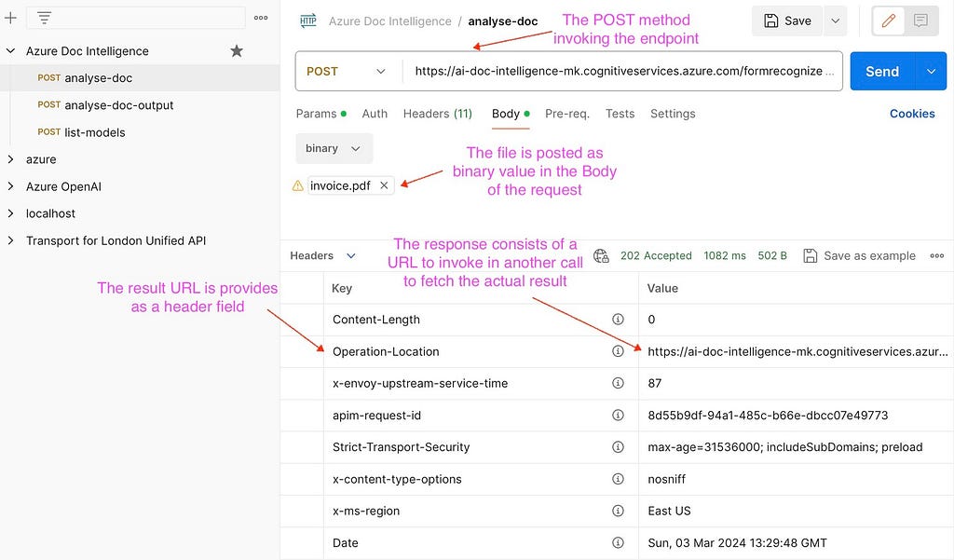This screenshot has width=954, height=560.
Task: Click info icon for apim-request-id header
Action: (x=618, y=416)
